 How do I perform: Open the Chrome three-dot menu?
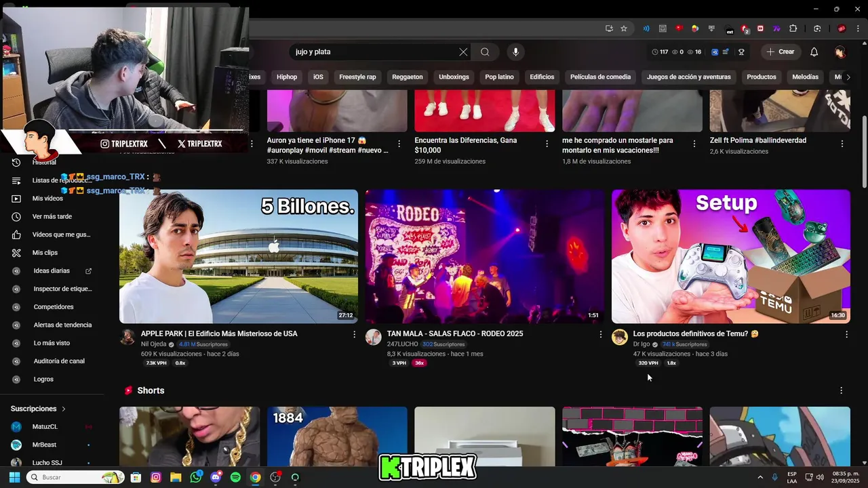(859, 28)
